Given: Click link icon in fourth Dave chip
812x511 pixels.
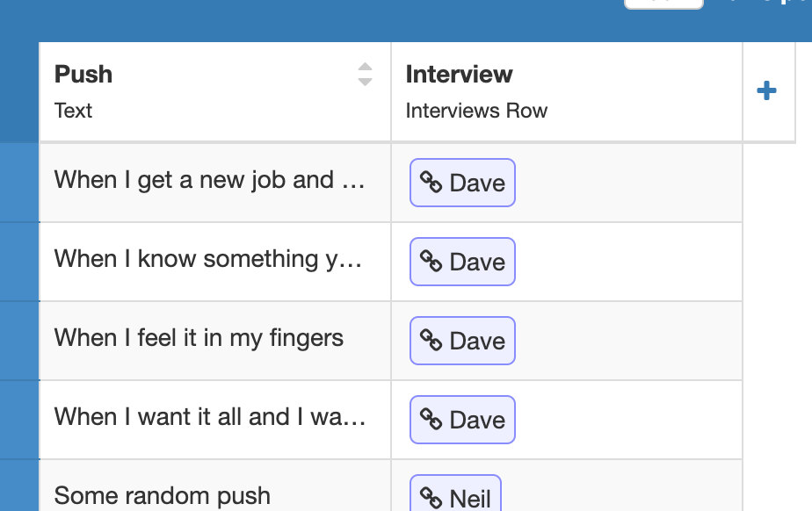Looking at the screenshot, I should pyautogui.click(x=431, y=420).
